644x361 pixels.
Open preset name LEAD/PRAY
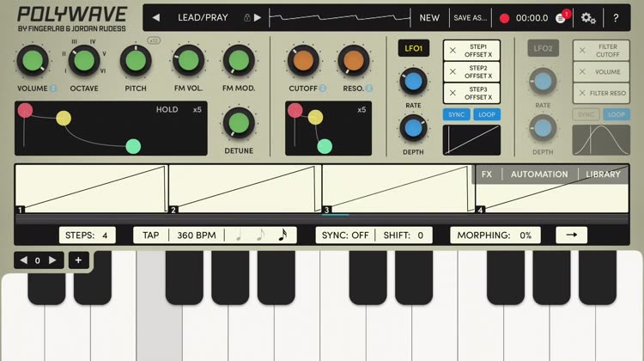tap(203, 18)
